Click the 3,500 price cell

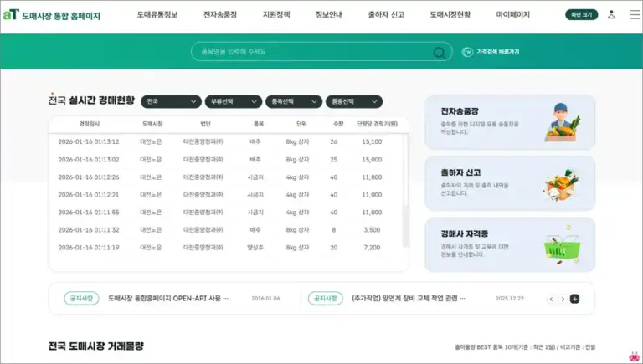[x=372, y=230]
